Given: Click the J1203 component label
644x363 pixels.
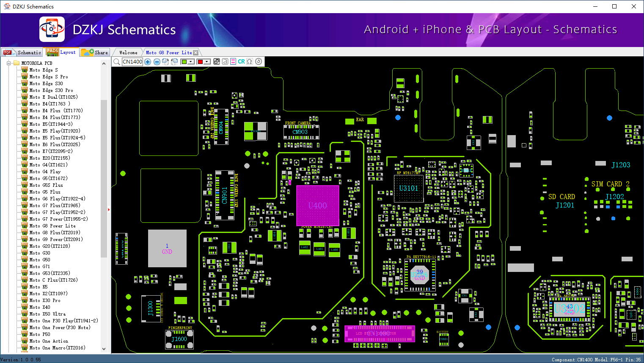Looking at the screenshot, I should (621, 165).
